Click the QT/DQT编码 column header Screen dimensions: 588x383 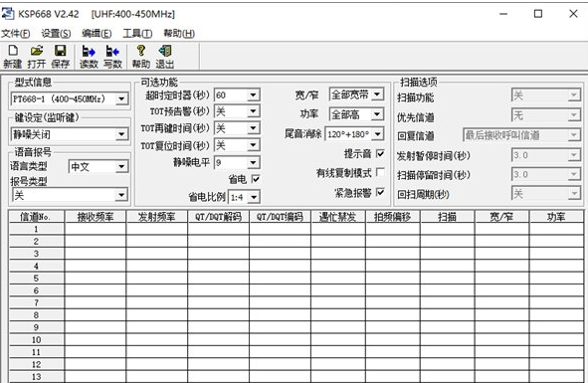(x=280, y=217)
